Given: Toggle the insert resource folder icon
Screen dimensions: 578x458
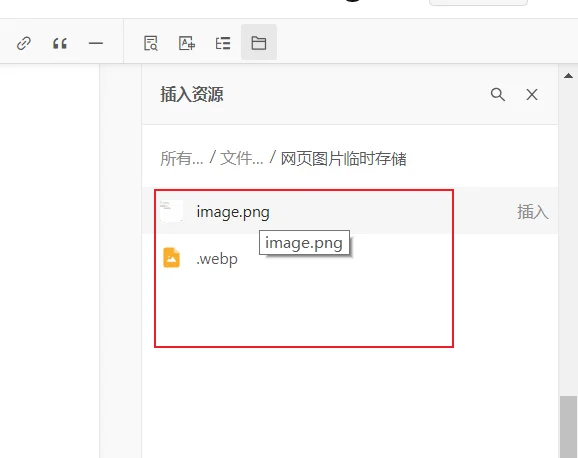Looking at the screenshot, I should point(259,42).
